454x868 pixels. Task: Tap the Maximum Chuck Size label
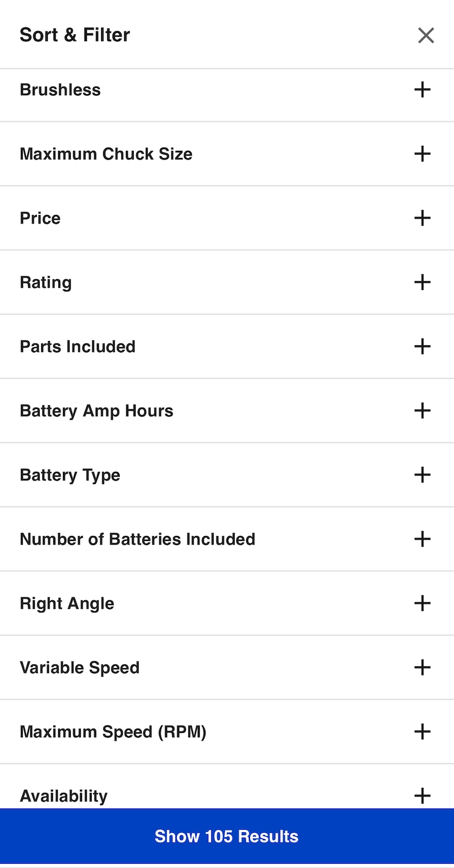[106, 154]
